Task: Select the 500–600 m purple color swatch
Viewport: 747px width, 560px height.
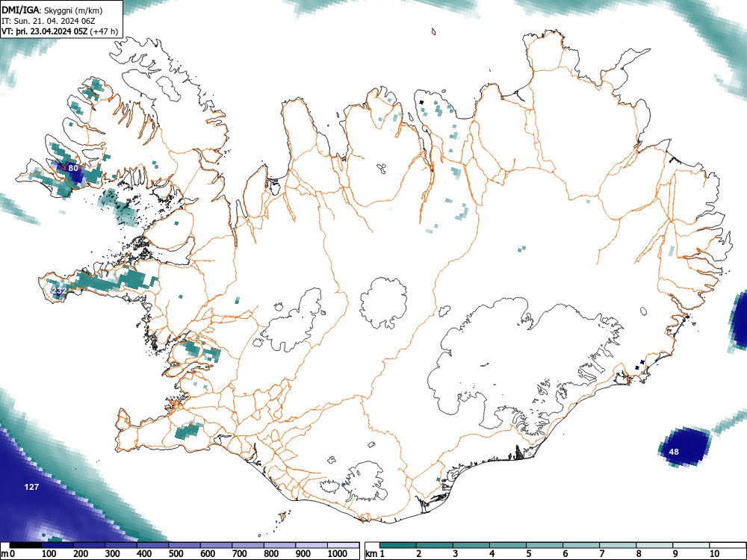Action: pos(185,545)
